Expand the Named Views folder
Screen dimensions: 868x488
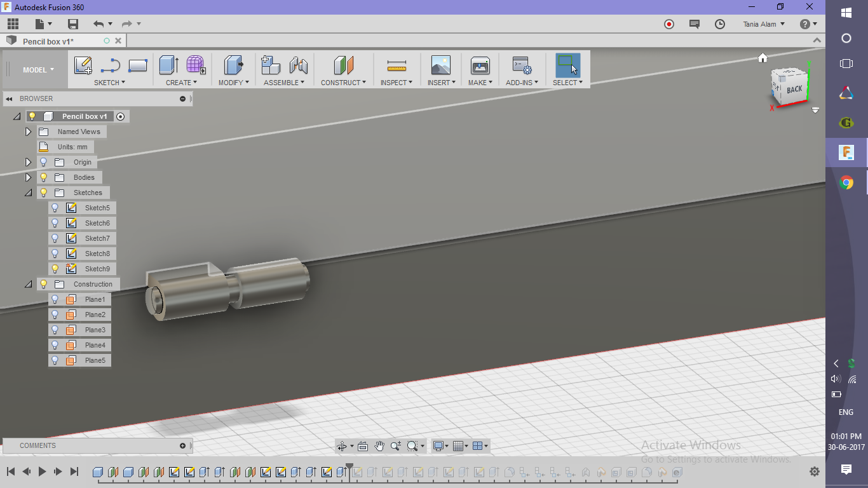[x=28, y=132]
